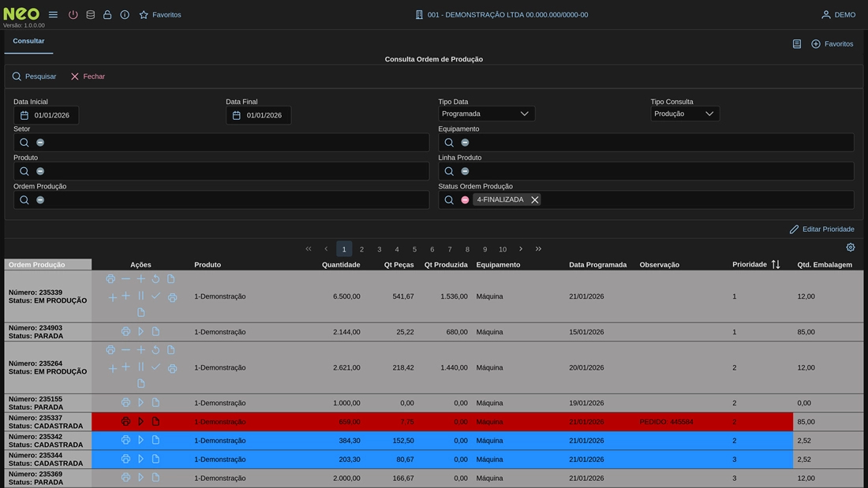Click the checkmark icon for order 235264
Viewport: 868px width, 488px height.
point(155,367)
